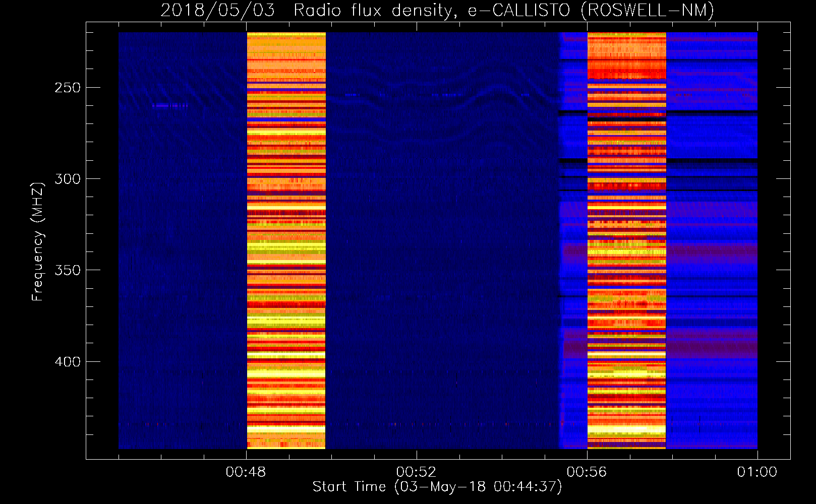Click the '250' frequency axis label

[x=68, y=88]
